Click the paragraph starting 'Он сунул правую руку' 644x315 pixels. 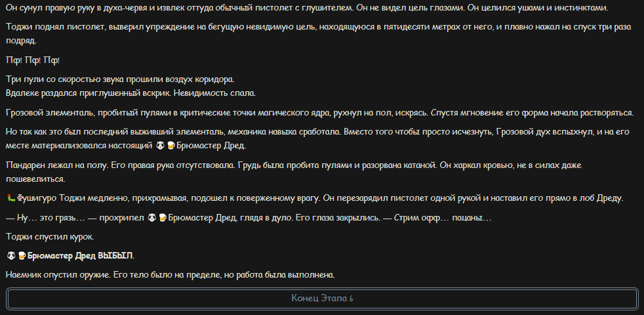click(307, 8)
